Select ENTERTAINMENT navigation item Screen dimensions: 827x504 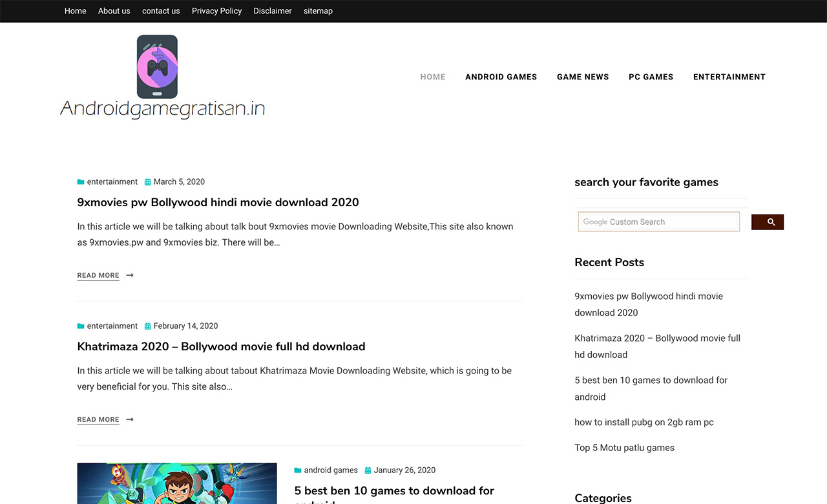click(729, 77)
